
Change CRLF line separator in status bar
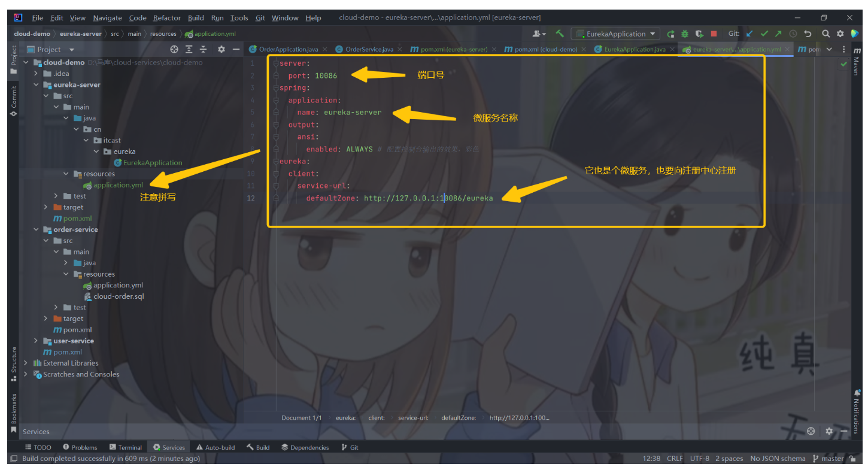[x=675, y=459]
